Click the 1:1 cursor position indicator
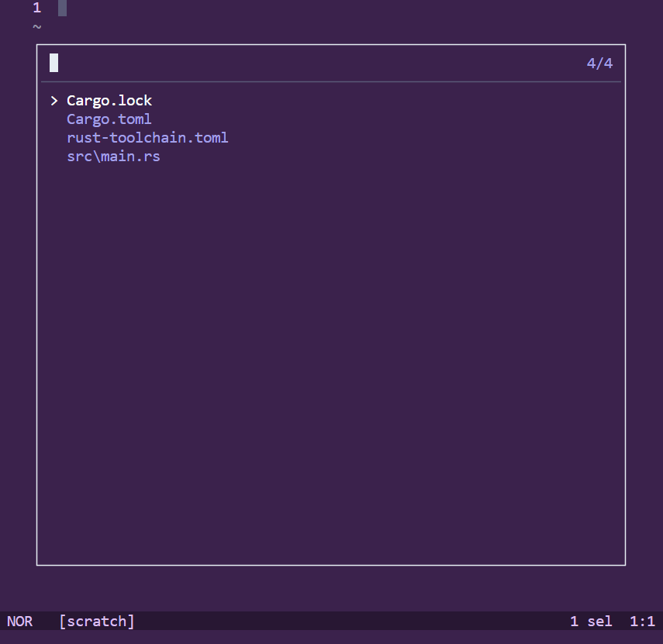Screen dimensions: 663x644 [642, 622]
